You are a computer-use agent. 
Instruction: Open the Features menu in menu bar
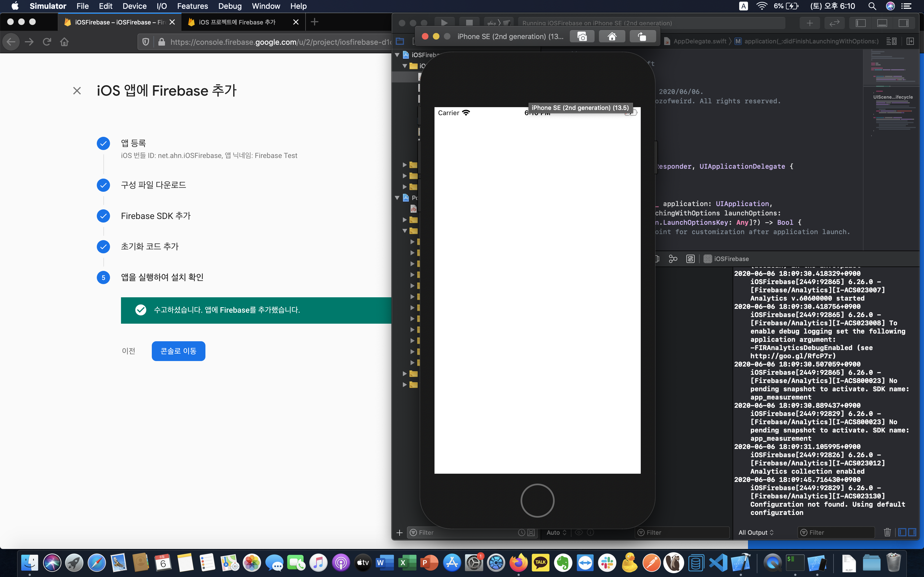[x=193, y=6]
